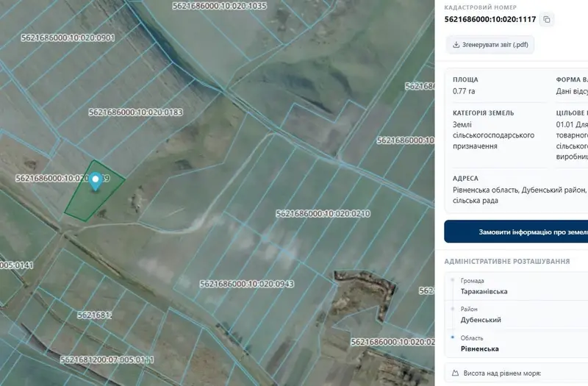Click the Висота над рівнем моря row

click(517, 374)
